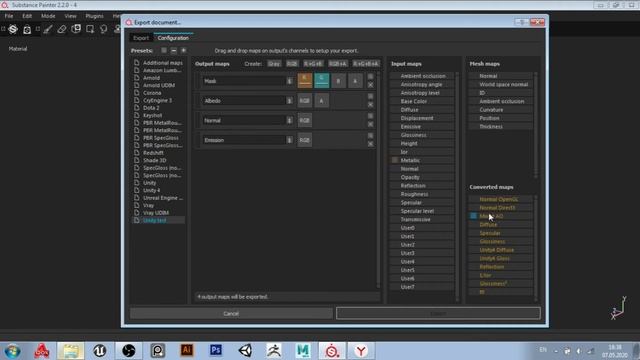Open Substance Painter taskbar icon

click(x=332, y=351)
